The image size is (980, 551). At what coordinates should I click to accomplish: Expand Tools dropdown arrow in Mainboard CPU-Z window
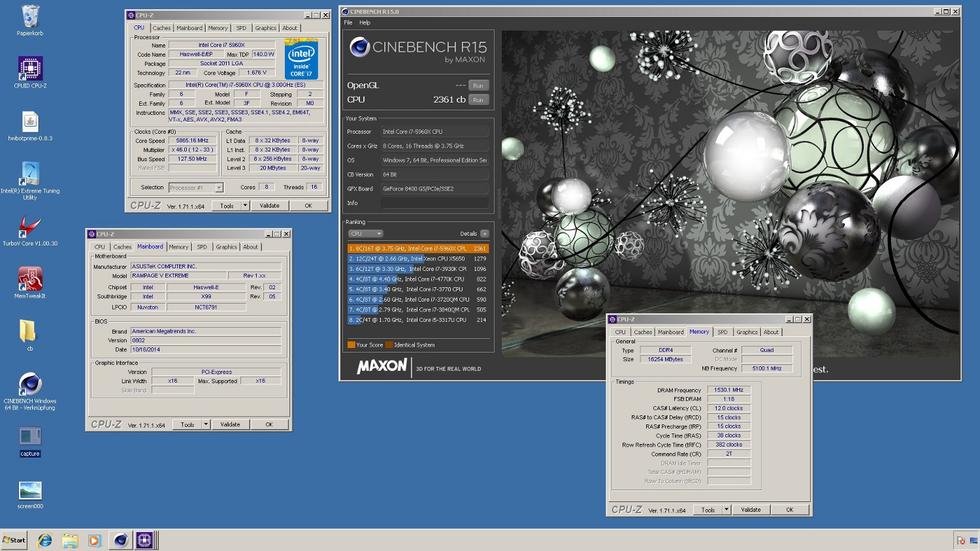(x=206, y=424)
